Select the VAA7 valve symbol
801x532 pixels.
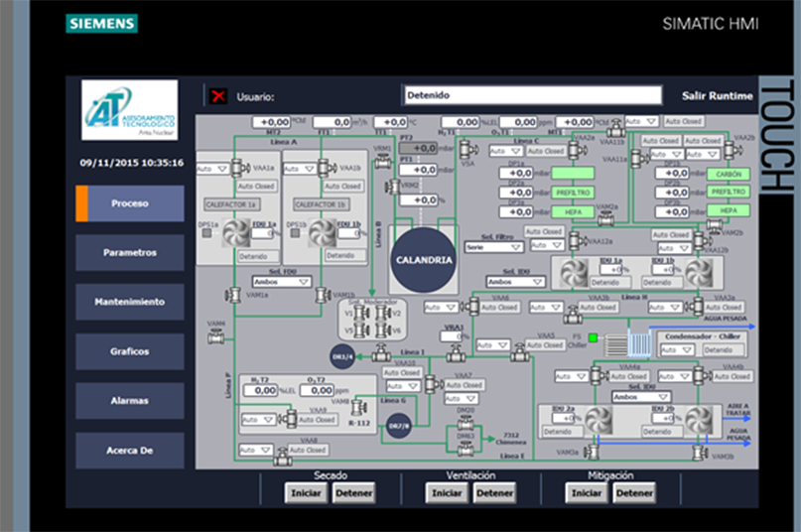point(433,383)
